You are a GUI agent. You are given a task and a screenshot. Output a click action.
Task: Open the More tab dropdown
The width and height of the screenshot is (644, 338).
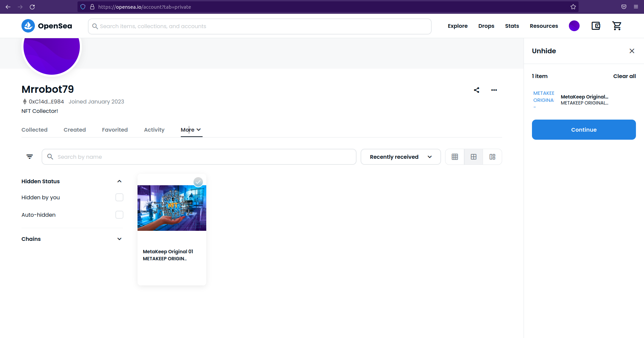191,130
